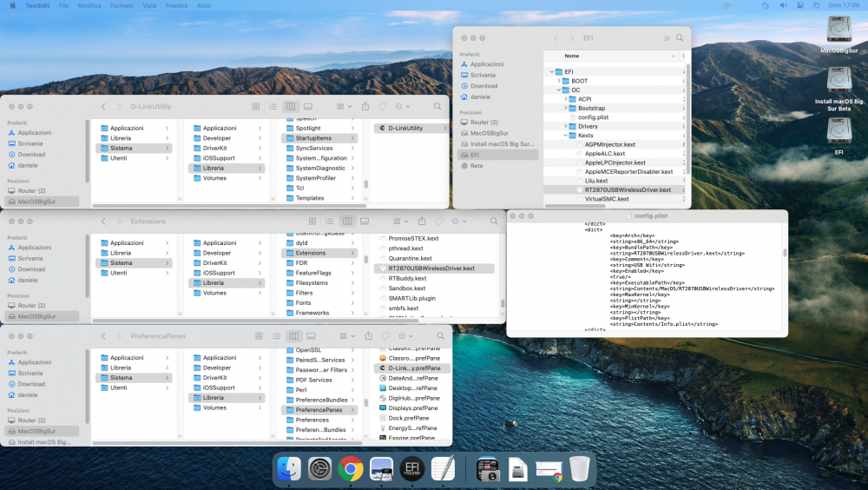868x490 pixels.
Task: Open the Vista menu
Action: 149,5
